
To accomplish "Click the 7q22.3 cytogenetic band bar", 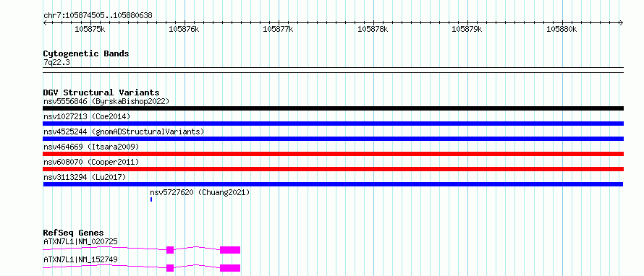I will pos(333,70).
